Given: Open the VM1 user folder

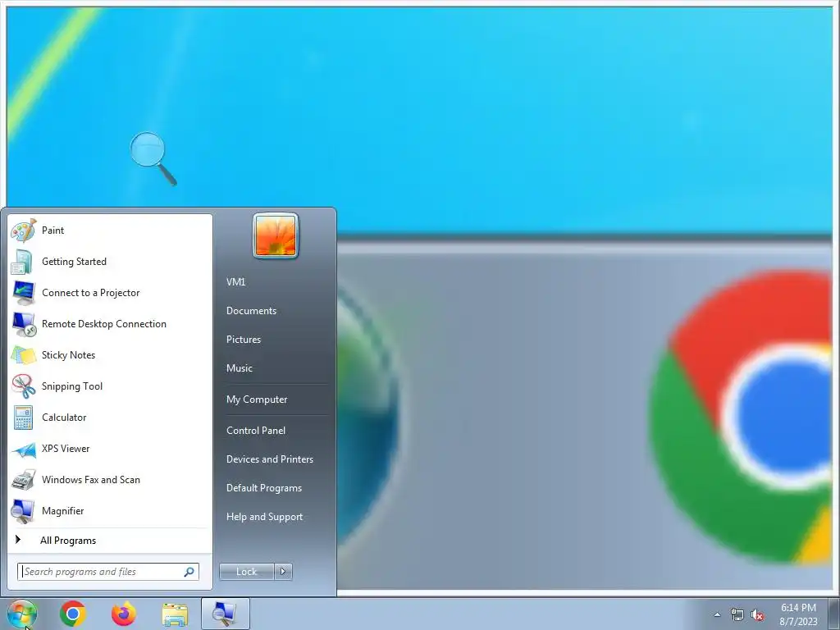Looking at the screenshot, I should [x=235, y=282].
